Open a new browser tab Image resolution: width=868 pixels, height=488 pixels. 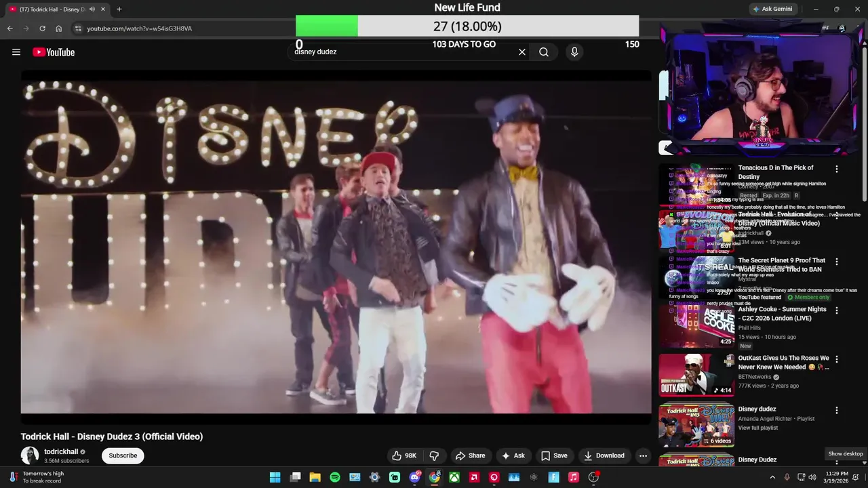119,9
